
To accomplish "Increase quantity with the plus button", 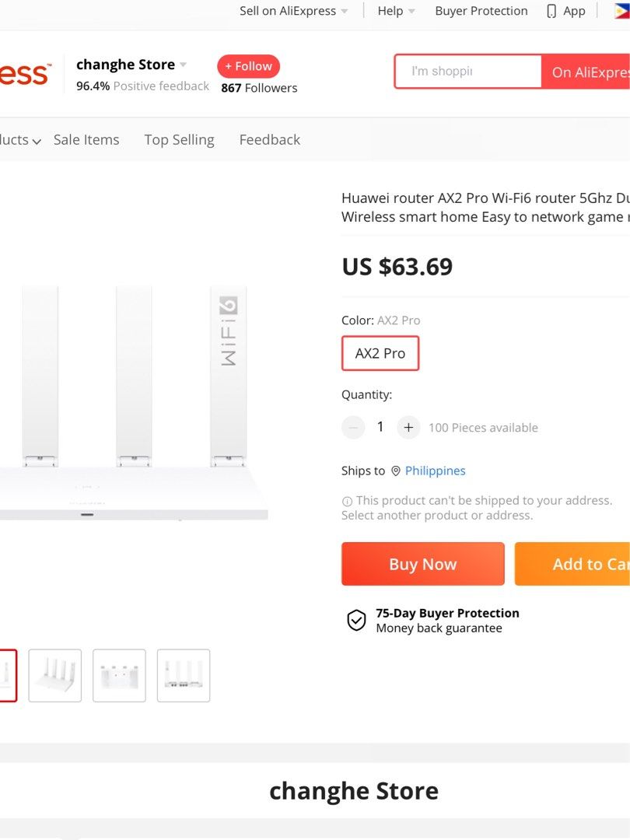I will click(408, 427).
